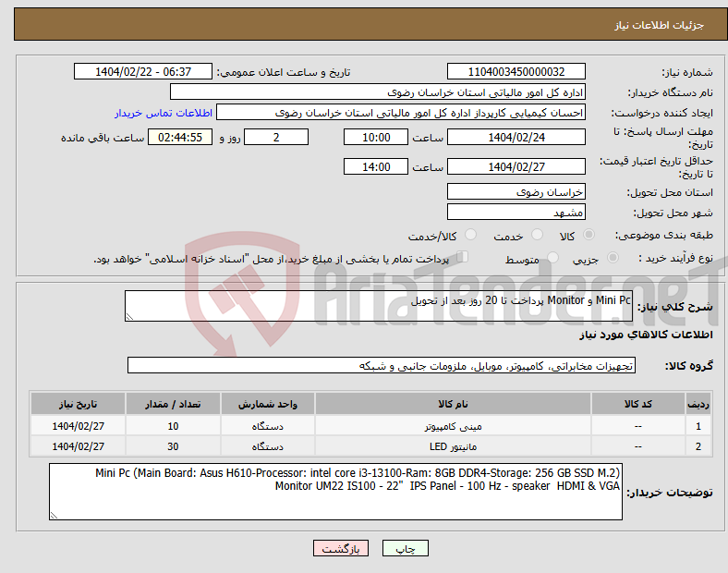Click the مانیتور LED item name cell
728x573 pixels.
pos(453,446)
